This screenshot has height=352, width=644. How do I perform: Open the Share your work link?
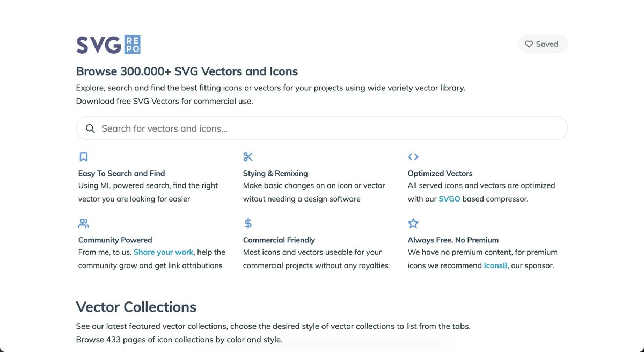(x=164, y=252)
